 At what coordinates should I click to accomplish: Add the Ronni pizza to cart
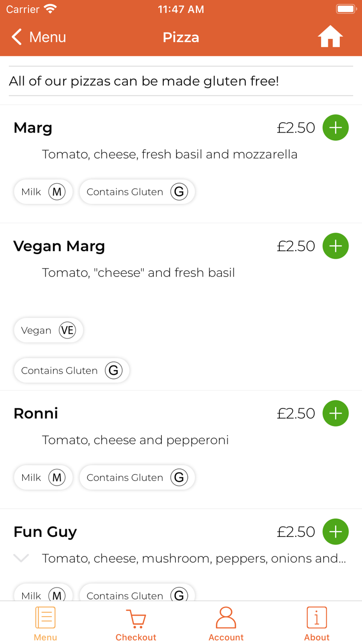click(336, 413)
